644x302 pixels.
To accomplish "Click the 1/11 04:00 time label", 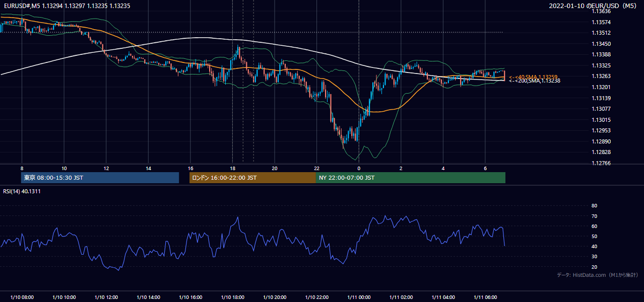I will pyautogui.click(x=443, y=297).
